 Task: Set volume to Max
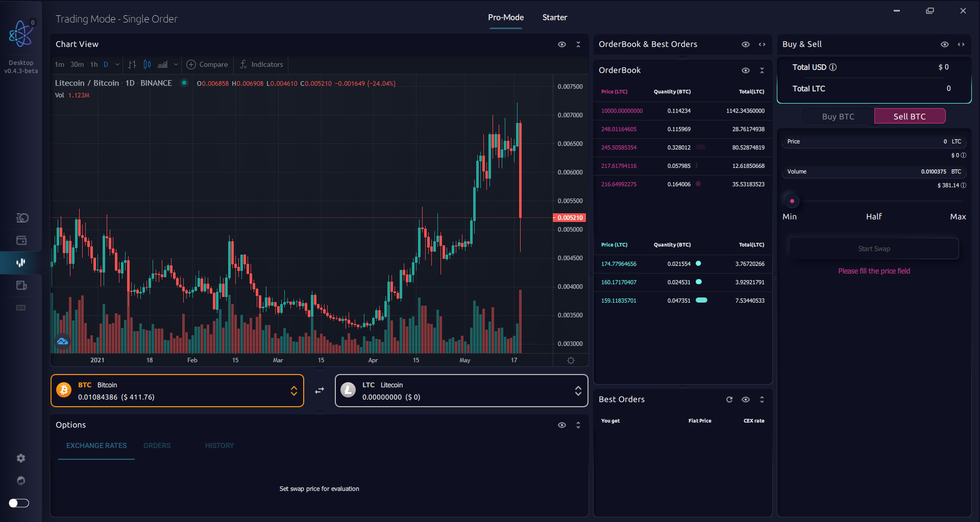(x=958, y=217)
